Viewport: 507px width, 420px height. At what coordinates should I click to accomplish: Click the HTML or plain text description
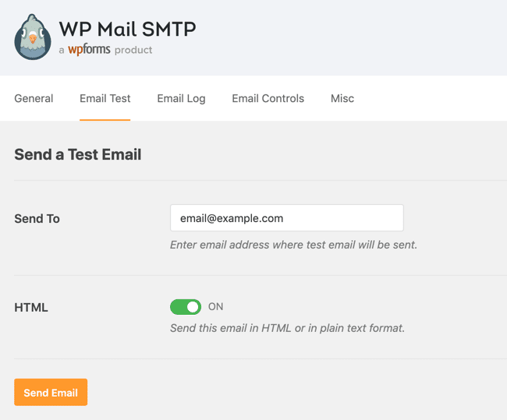coord(288,328)
